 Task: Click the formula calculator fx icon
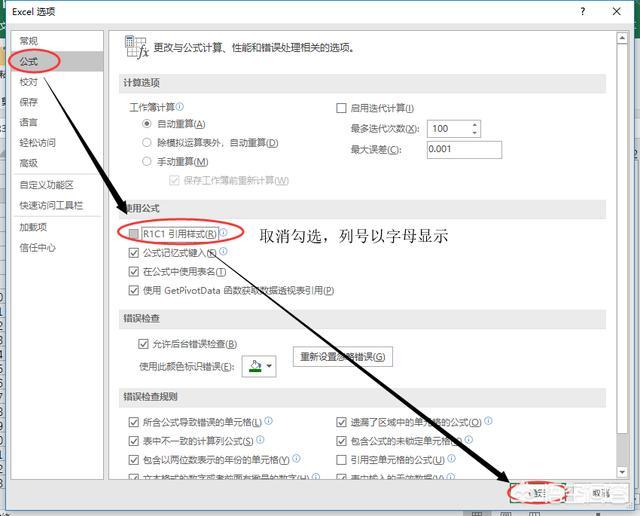[137, 47]
